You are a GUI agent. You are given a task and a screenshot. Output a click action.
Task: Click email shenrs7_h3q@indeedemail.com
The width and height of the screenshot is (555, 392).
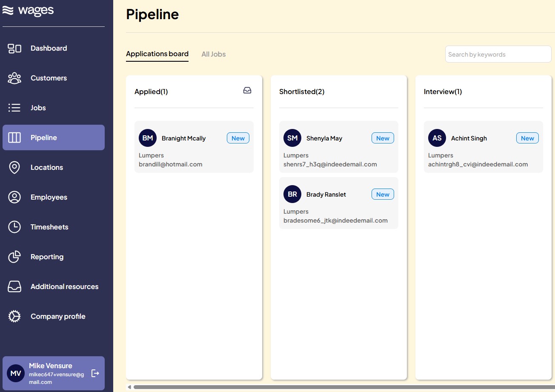point(330,164)
